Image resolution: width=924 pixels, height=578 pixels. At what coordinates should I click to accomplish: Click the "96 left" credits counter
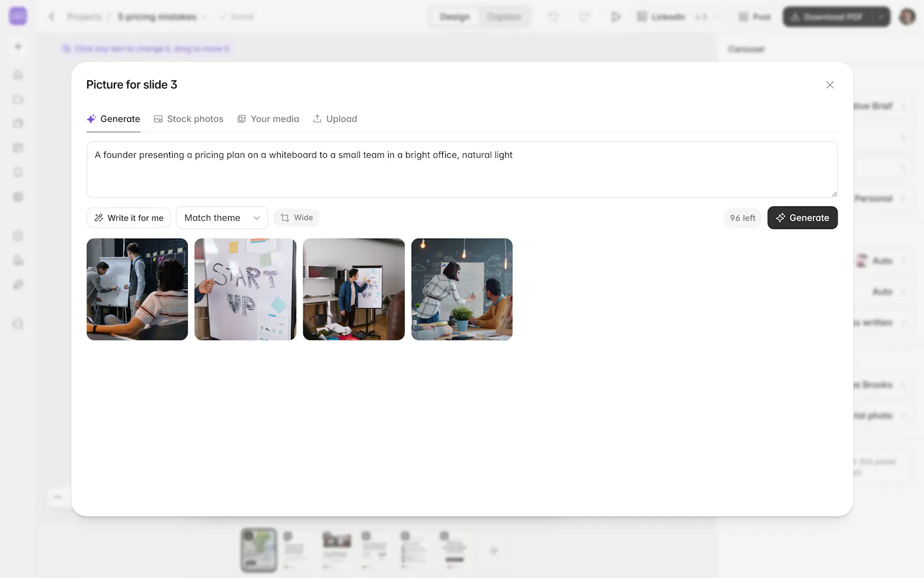[x=743, y=218]
